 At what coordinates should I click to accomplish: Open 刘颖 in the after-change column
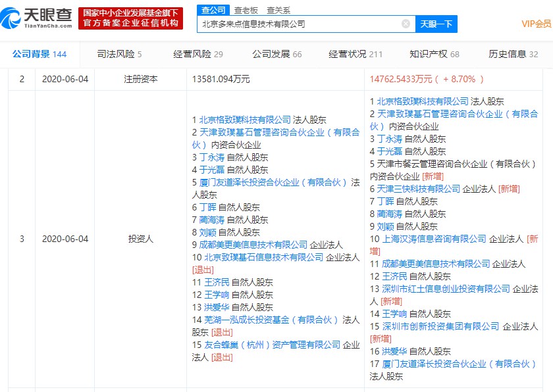[385, 226]
